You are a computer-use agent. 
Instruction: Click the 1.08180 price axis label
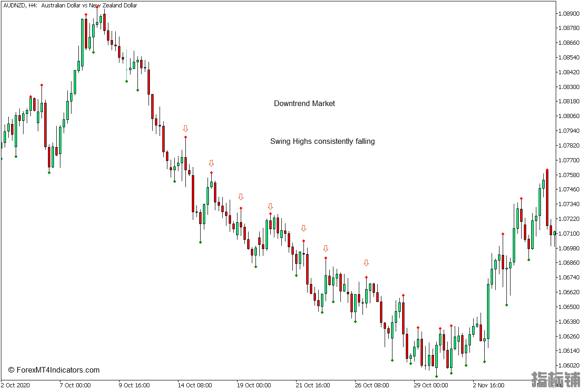click(569, 101)
